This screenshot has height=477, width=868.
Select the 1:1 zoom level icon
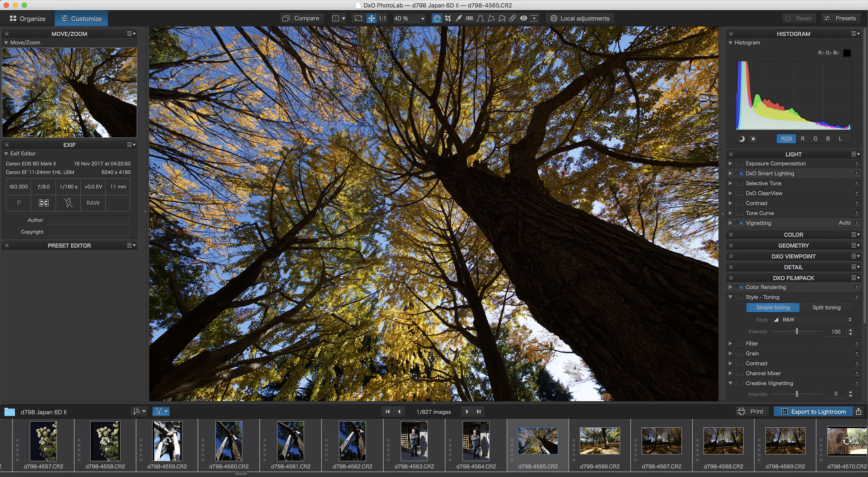383,18
